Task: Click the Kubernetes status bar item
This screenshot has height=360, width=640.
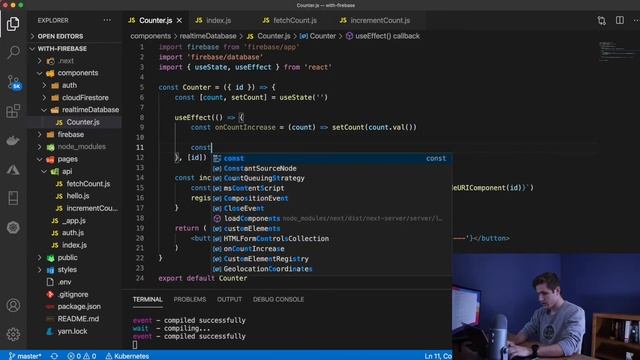Action: (127, 356)
